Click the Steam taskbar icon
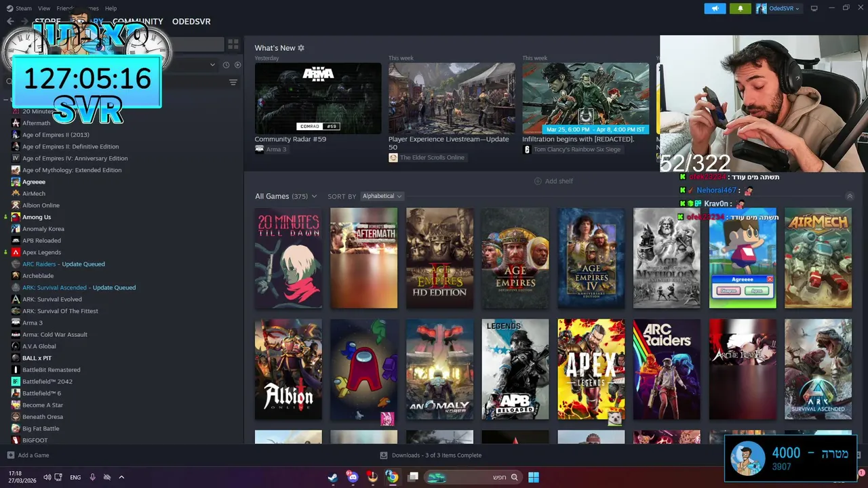The width and height of the screenshot is (868, 488). (x=332, y=477)
